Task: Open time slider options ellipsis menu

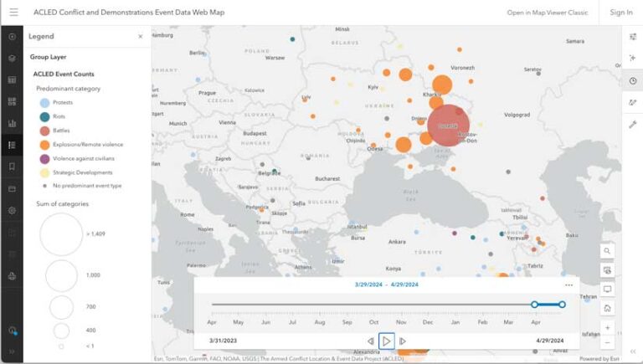Action: 568,285
